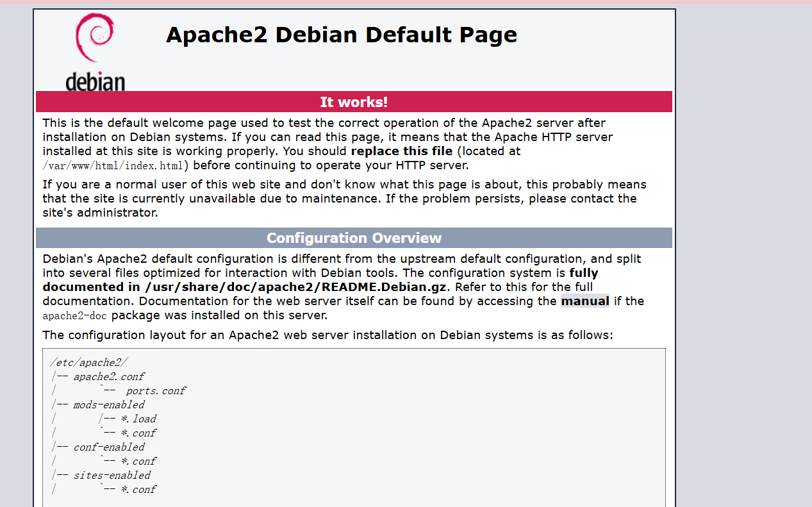Click the bold "replace this file" text
Image resolution: width=812 pixels, height=507 pixels.
(401, 152)
